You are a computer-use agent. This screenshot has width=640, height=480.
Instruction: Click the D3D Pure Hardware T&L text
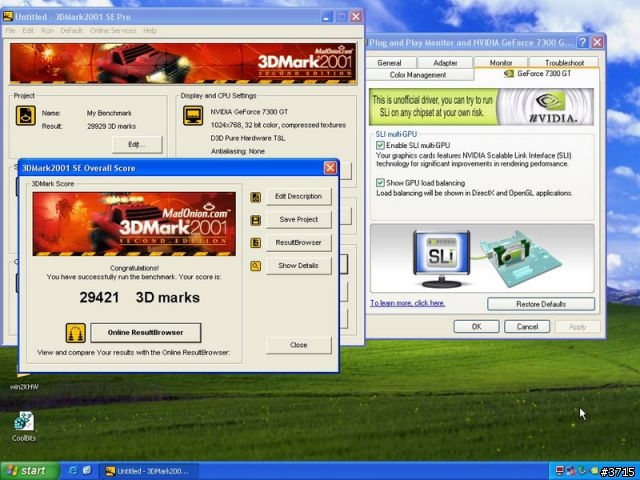[x=248, y=138]
